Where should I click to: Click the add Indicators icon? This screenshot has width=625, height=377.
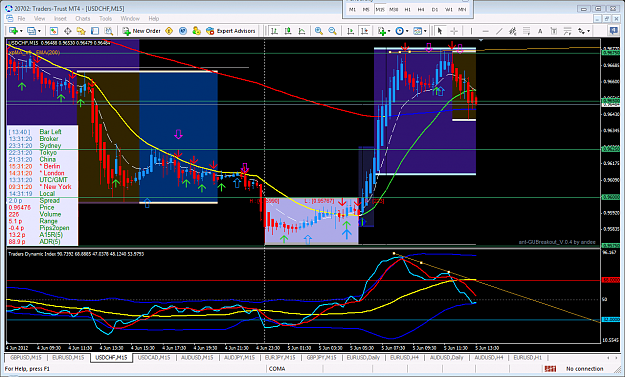381,31
